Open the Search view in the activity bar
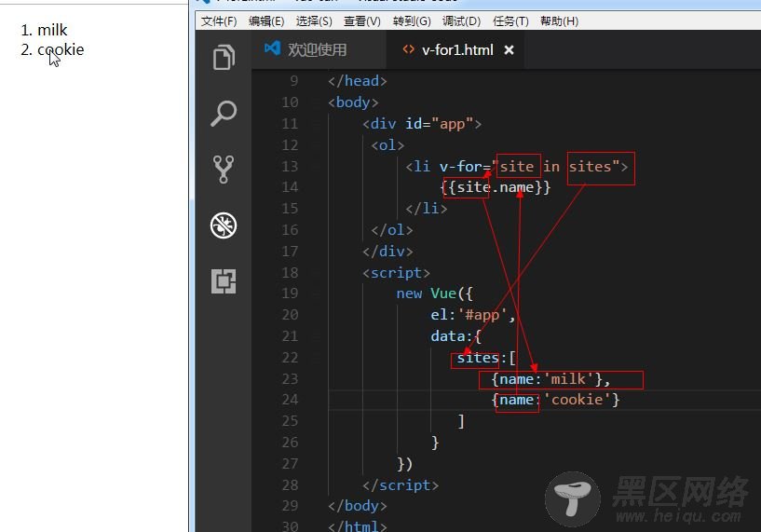 [x=224, y=114]
